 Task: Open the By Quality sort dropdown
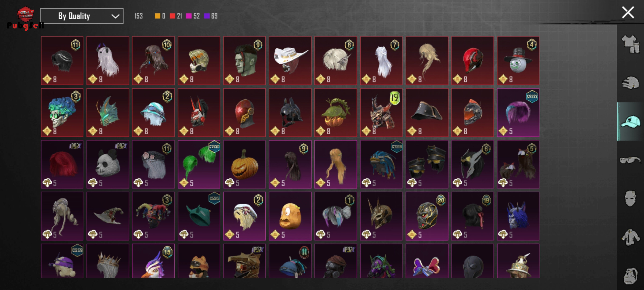coord(82,16)
